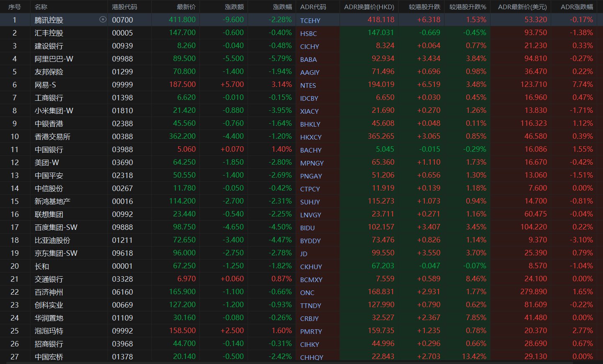Click the JD ADR code
603x364 pixels.
pos(304,254)
